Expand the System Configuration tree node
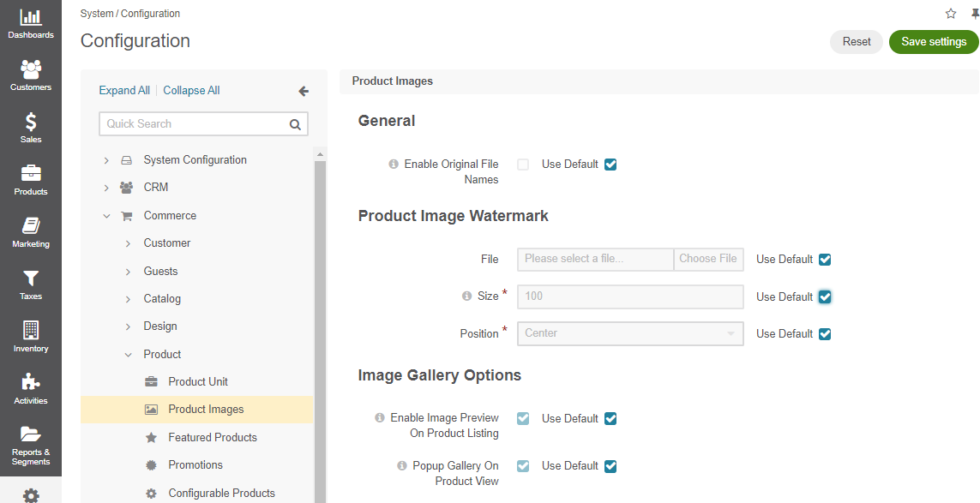980x503 pixels. point(106,160)
